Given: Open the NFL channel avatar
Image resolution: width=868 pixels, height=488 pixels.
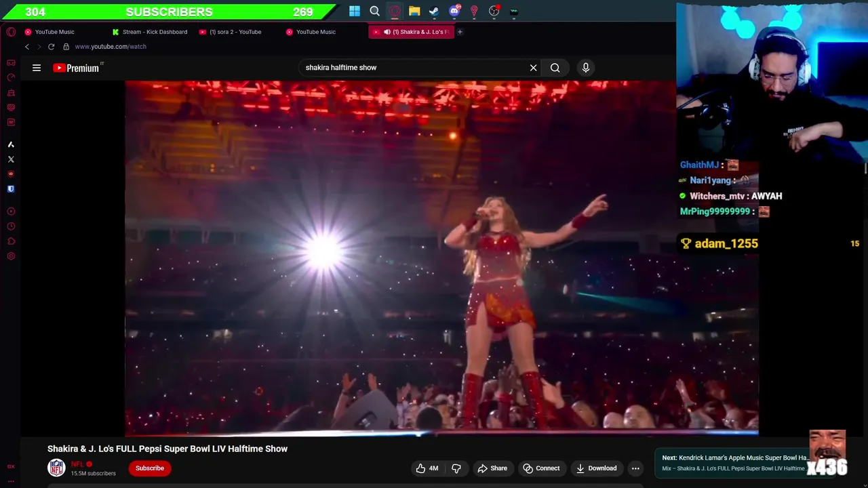Looking at the screenshot, I should (x=56, y=468).
